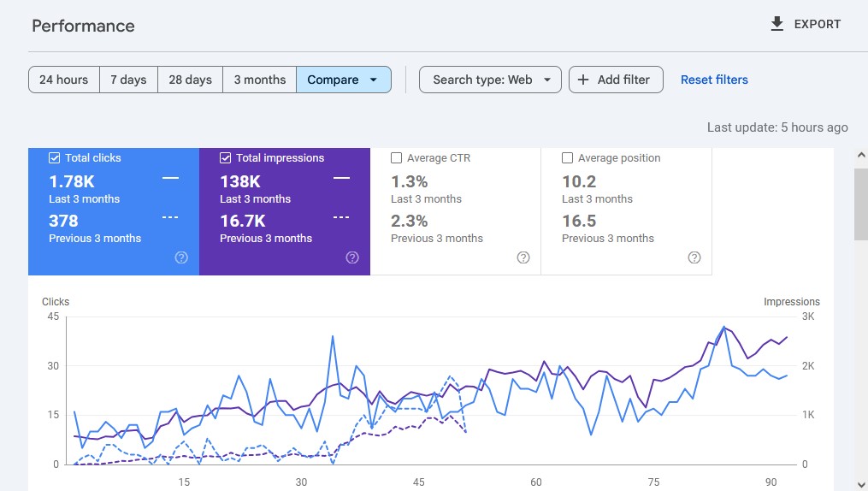Screen dimensions: 868x491
Task: Click help icon on Average position card
Action: (694, 257)
